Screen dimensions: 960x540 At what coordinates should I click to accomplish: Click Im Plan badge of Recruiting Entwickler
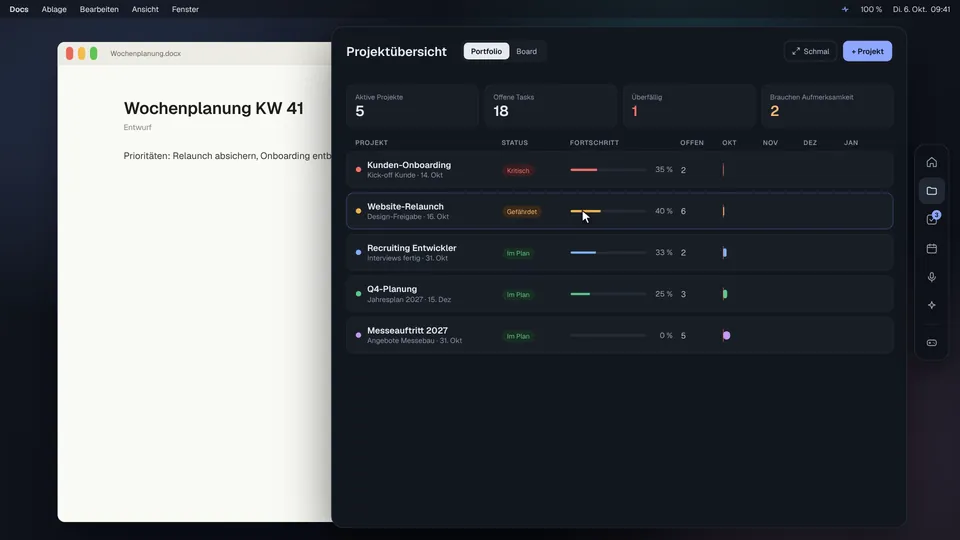coord(518,253)
